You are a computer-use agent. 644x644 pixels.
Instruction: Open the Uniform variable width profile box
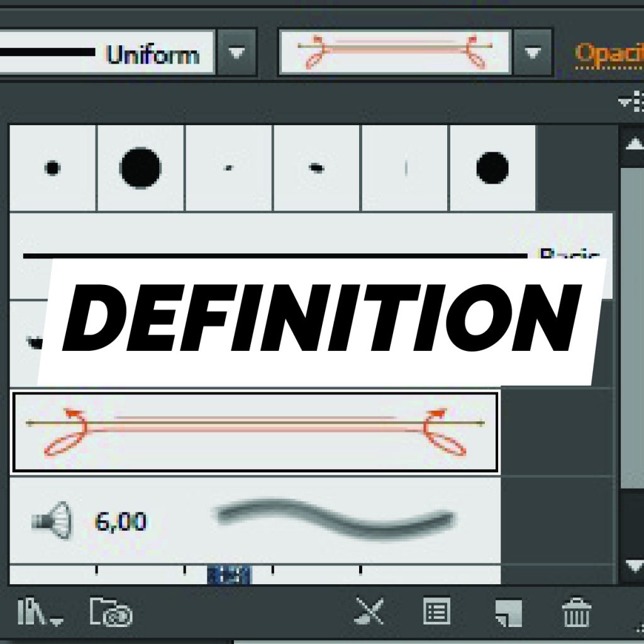tap(107, 52)
